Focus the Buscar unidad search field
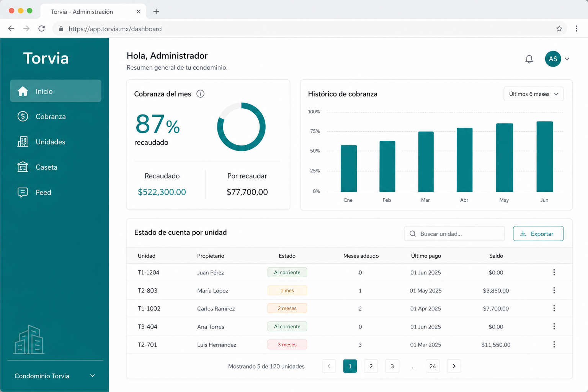Image resolution: width=588 pixels, height=392 pixels. coord(454,234)
